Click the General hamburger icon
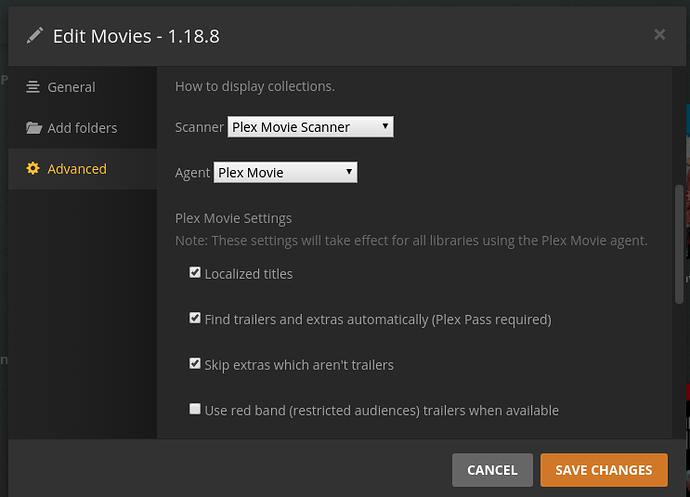Screen dimensions: 690x497 click(x=33, y=87)
